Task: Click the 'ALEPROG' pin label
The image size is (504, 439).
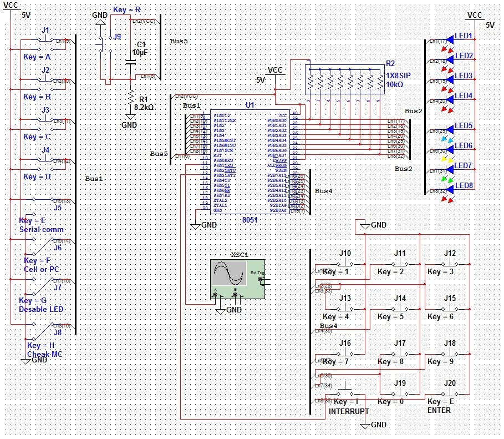Action: [277, 165]
